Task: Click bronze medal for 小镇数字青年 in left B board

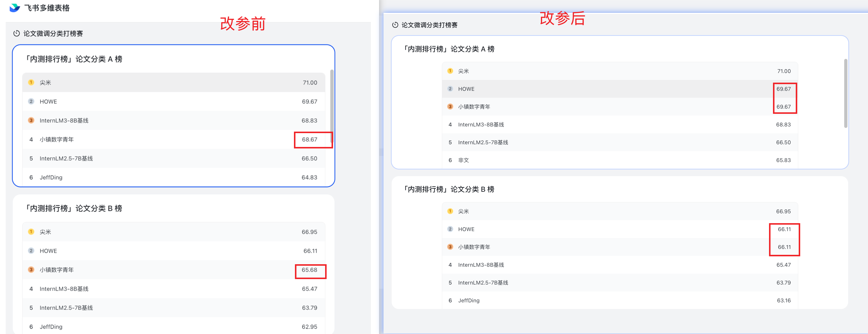Action: (x=31, y=270)
